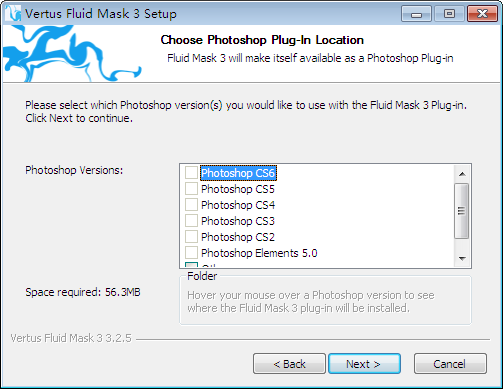Maximize the setup window
The width and height of the screenshot is (503, 389).
(449, 14)
